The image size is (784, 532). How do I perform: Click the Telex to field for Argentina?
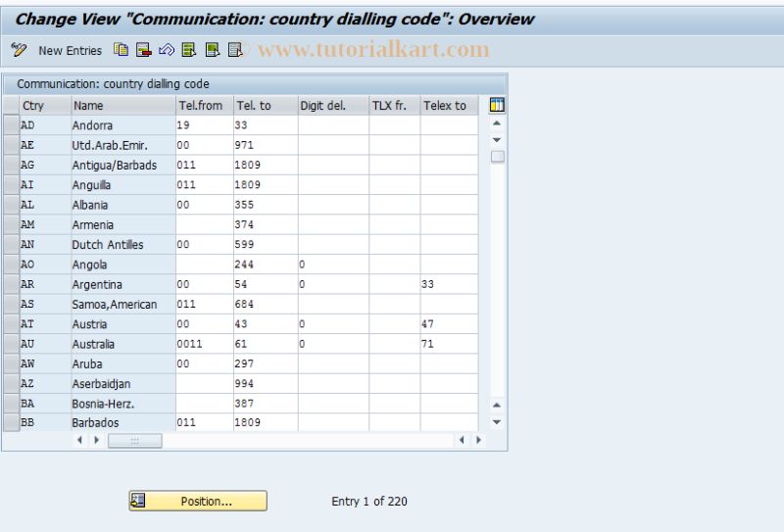(x=449, y=284)
